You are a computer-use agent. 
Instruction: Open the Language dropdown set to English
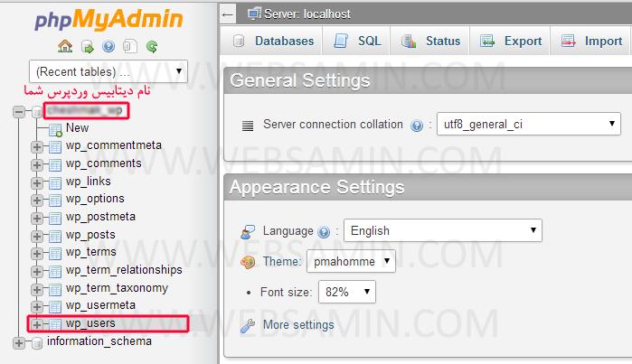coord(442,230)
